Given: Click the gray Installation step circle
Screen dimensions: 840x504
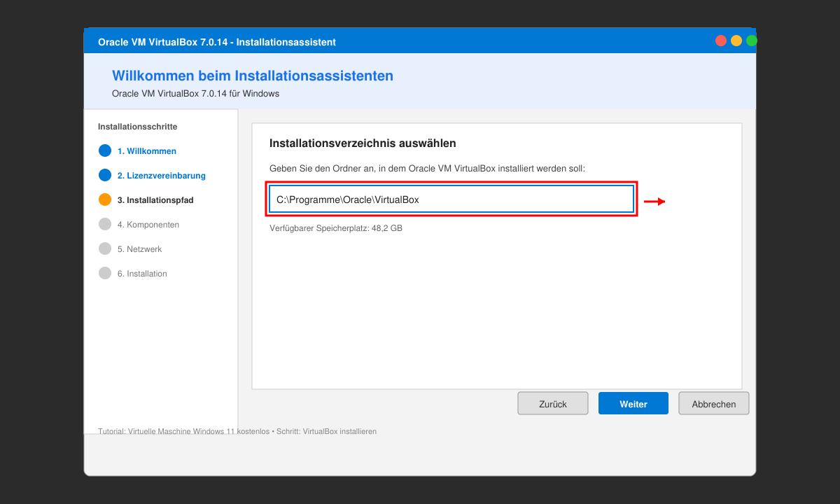Looking at the screenshot, I should (x=105, y=273).
